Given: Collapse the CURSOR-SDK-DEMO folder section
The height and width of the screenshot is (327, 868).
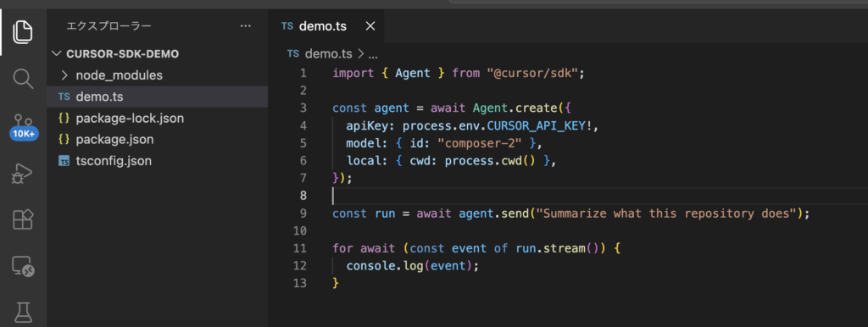Looking at the screenshot, I should pyautogui.click(x=157, y=53).
